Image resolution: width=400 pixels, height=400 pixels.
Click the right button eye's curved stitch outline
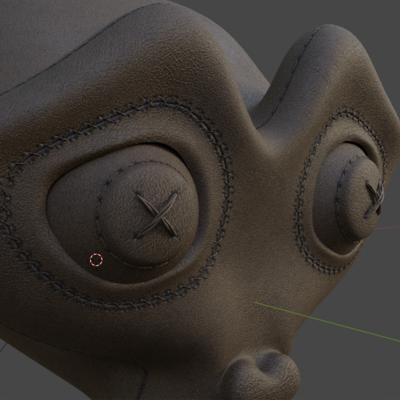(339, 200)
